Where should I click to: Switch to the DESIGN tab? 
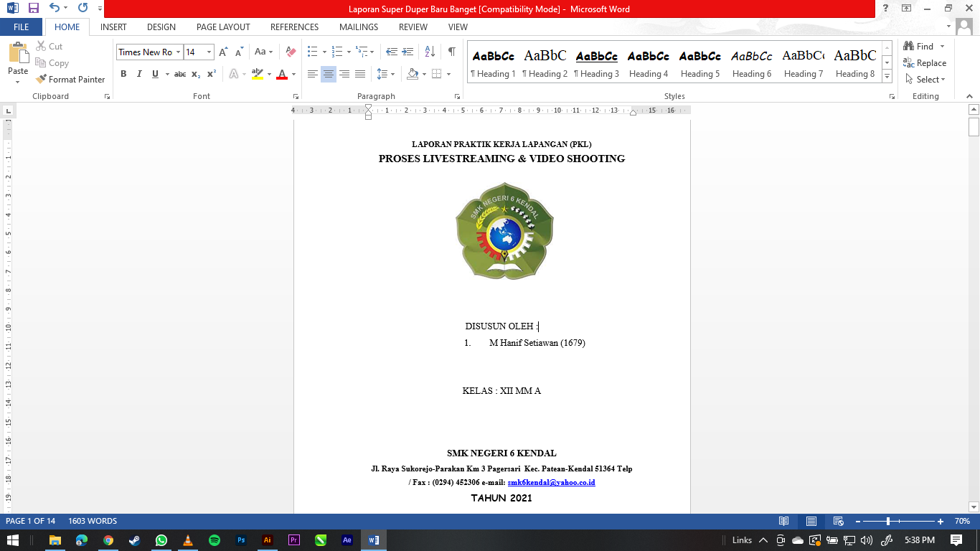coord(161,27)
